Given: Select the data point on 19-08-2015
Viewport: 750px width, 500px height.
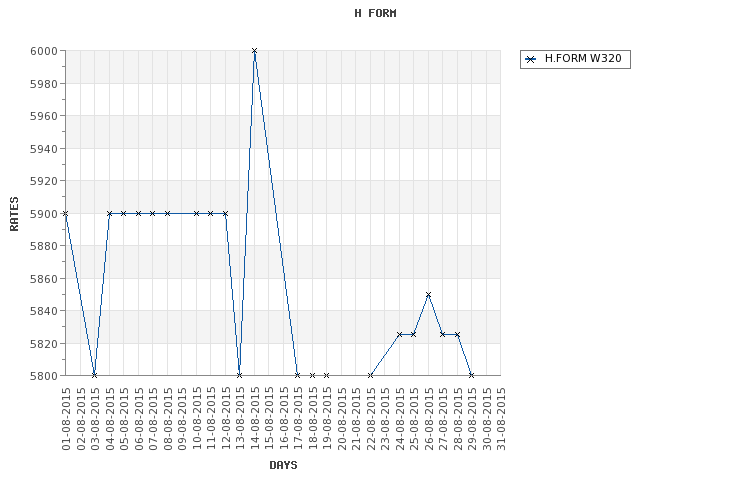Looking at the screenshot, I should tap(327, 376).
